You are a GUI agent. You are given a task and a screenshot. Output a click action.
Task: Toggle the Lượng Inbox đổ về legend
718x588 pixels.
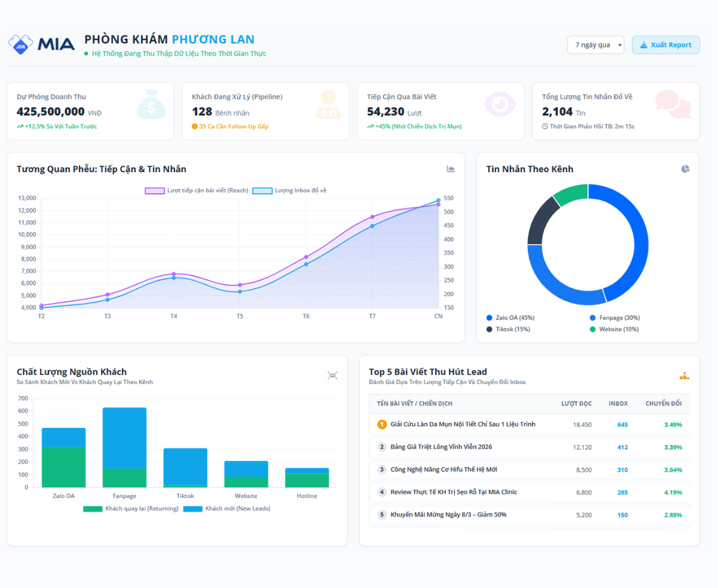pyautogui.click(x=290, y=191)
